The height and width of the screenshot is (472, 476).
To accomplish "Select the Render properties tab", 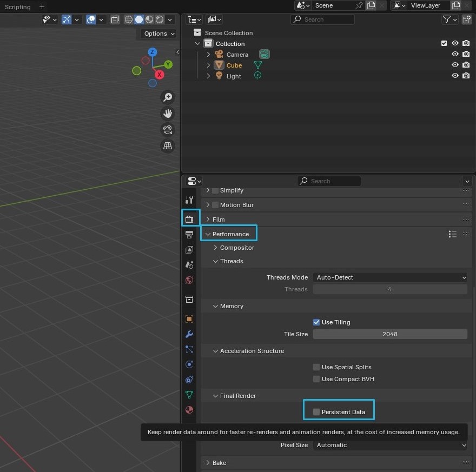I will click(189, 219).
